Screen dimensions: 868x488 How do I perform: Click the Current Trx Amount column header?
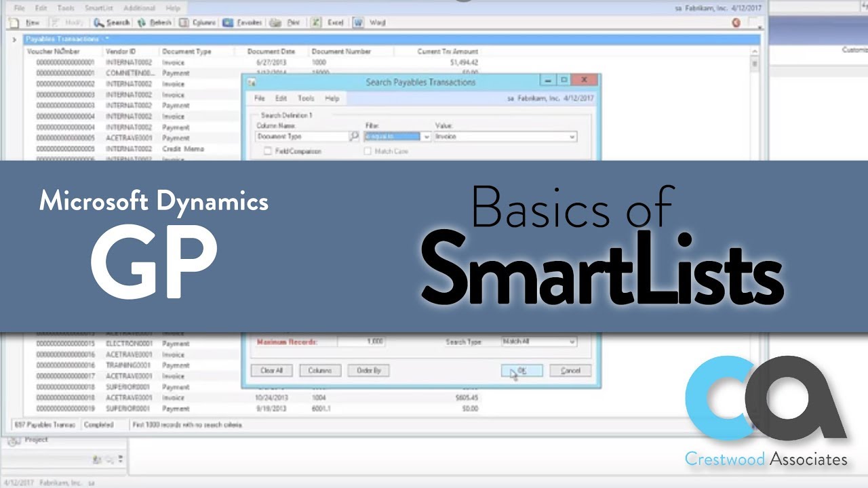pos(448,52)
